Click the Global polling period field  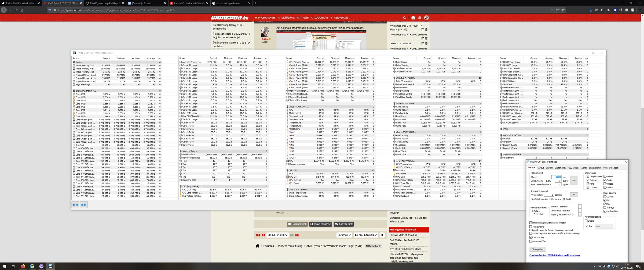coord(556,177)
